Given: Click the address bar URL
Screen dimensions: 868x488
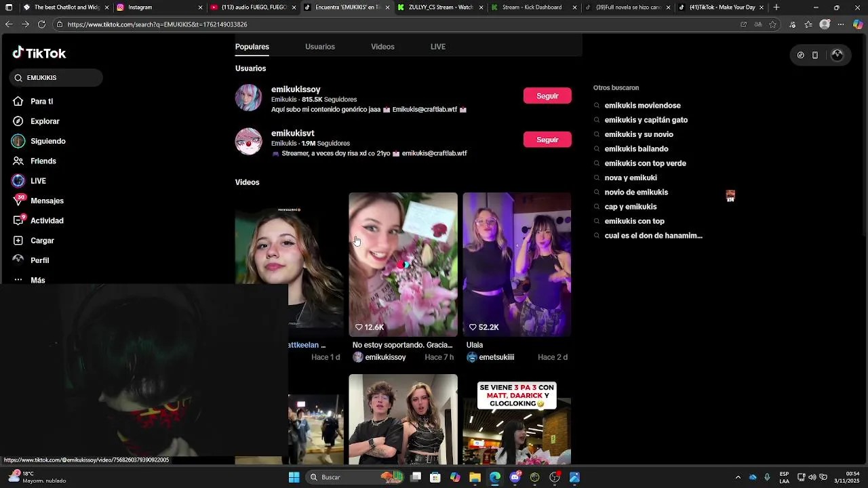Looking at the screenshot, I should point(157,24).
